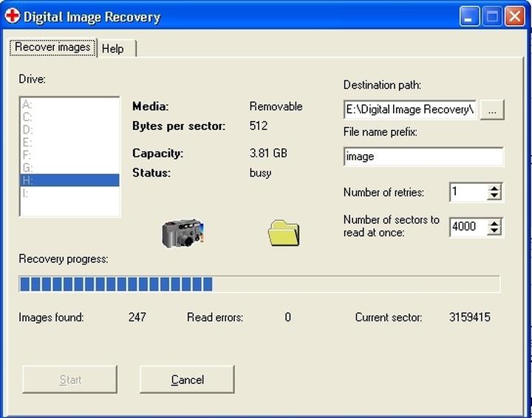Click the Number of retries value field
The height and width of the screenshot is (418, 532).
(468, 192)
